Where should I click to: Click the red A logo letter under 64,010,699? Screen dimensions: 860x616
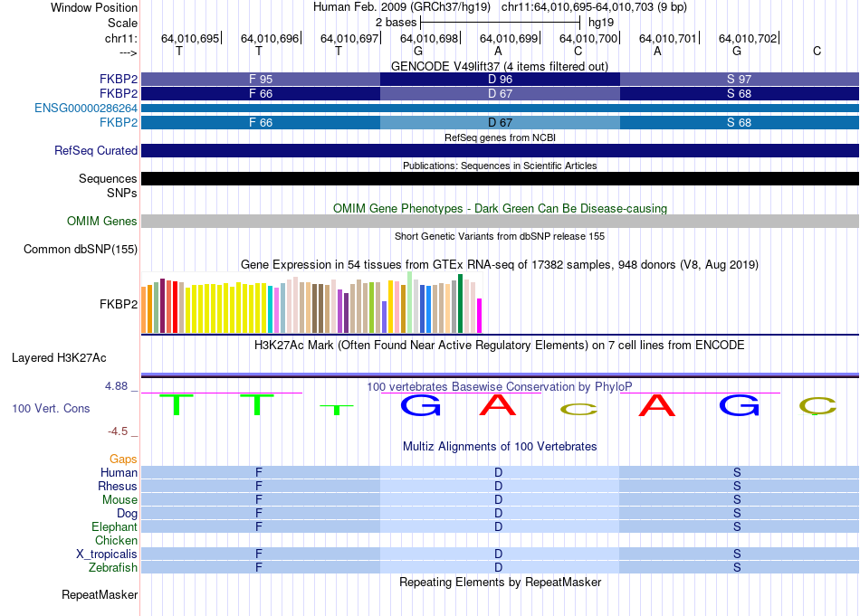click(x=498, y=405)
